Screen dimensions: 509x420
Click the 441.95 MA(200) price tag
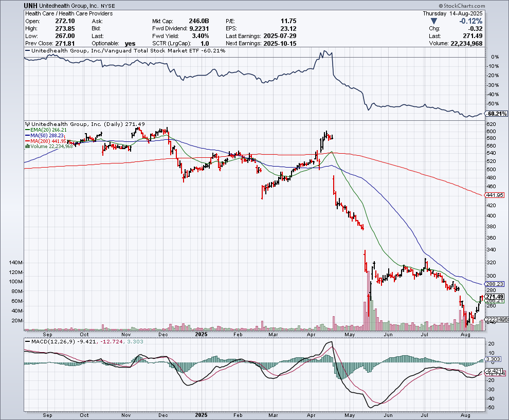[x=495, y=195]
